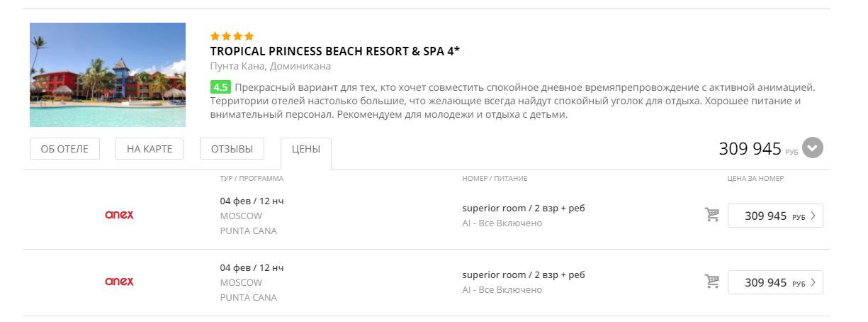Click the hotel total price 309 945 руб

758,149
